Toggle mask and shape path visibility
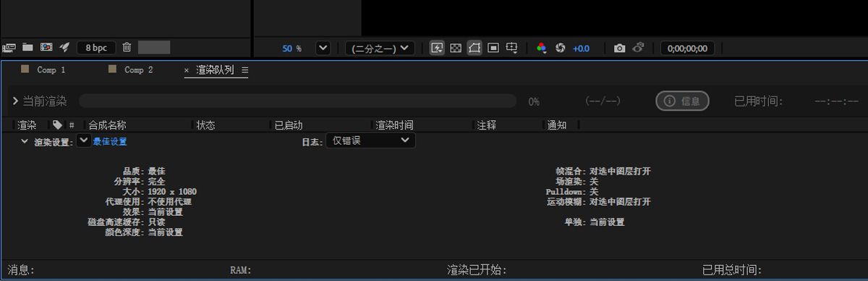Viewport: 868px width, 281px height. (475, 48)
